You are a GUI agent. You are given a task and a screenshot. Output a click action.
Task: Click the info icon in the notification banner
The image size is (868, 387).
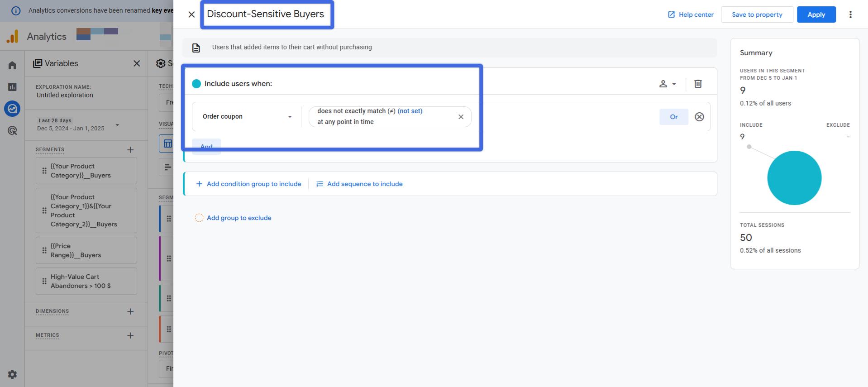coord(16,10)
